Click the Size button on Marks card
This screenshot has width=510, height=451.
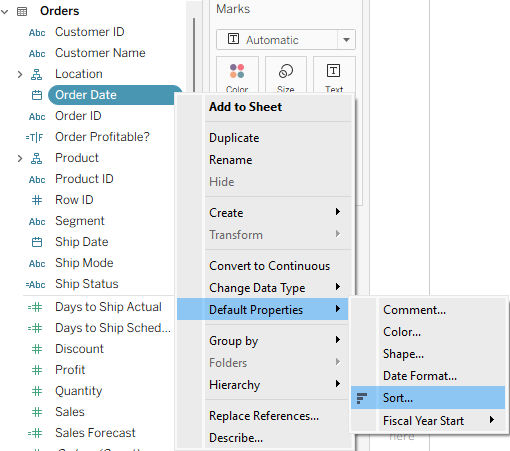(x=286, y=75)
